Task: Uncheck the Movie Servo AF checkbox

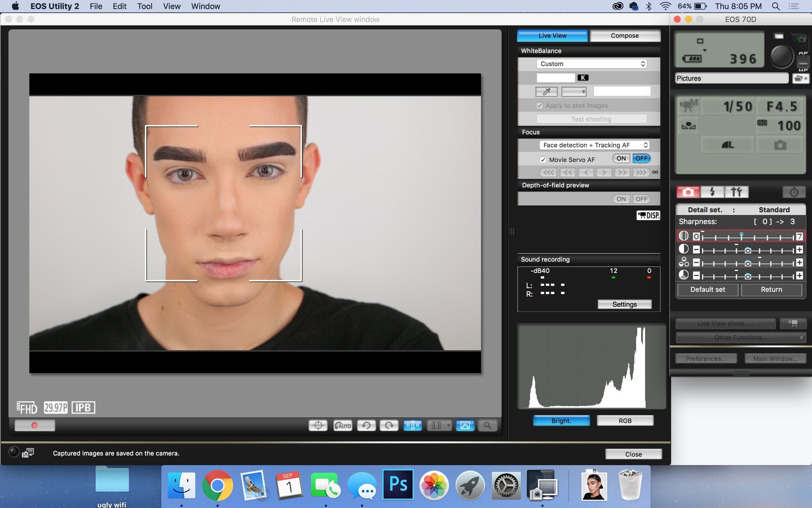Action: click(543, 160)
